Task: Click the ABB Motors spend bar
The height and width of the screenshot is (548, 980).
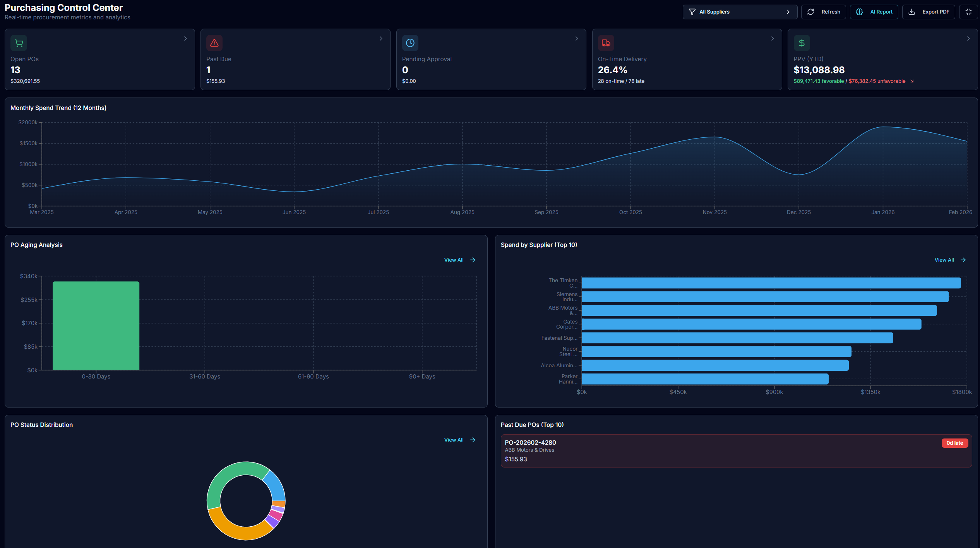Action: point(759,310)
